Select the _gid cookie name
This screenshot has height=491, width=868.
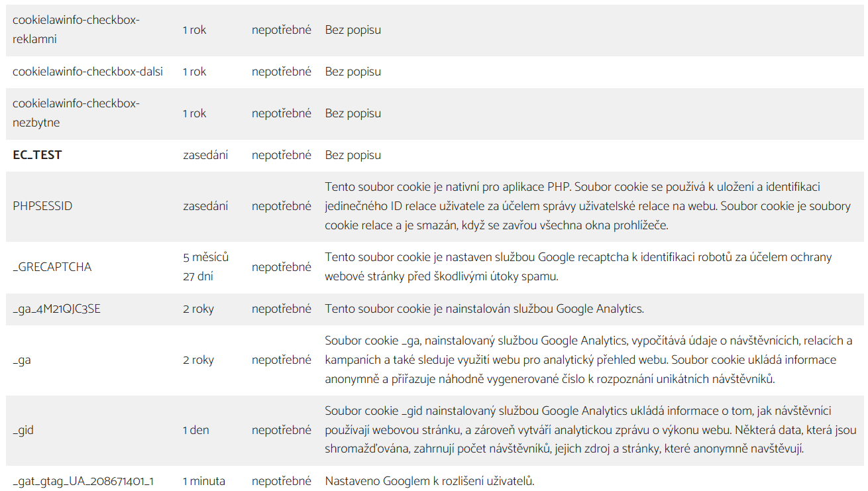(x=23, y=430)
